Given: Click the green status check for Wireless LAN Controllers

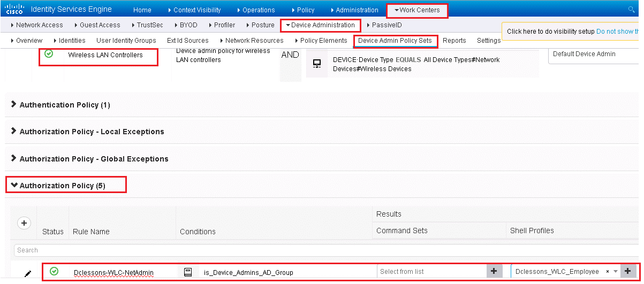Looking at the screenshot, I should (49, 54).
